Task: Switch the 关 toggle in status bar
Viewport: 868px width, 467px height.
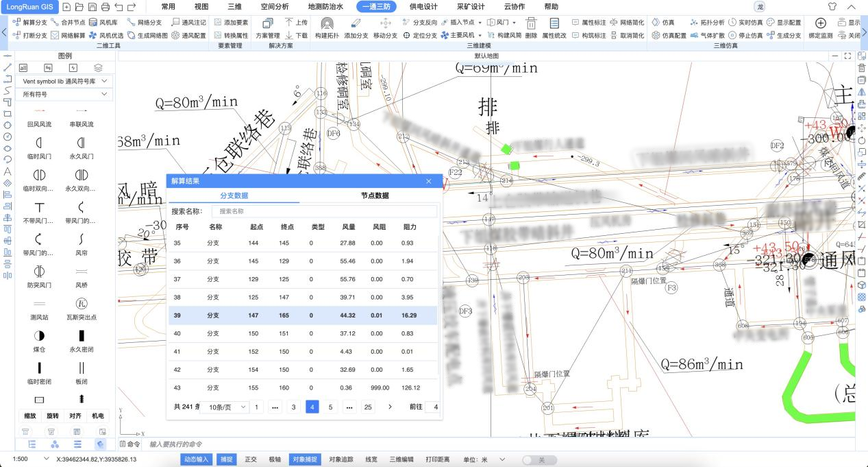Action: (x=539, y=459)
